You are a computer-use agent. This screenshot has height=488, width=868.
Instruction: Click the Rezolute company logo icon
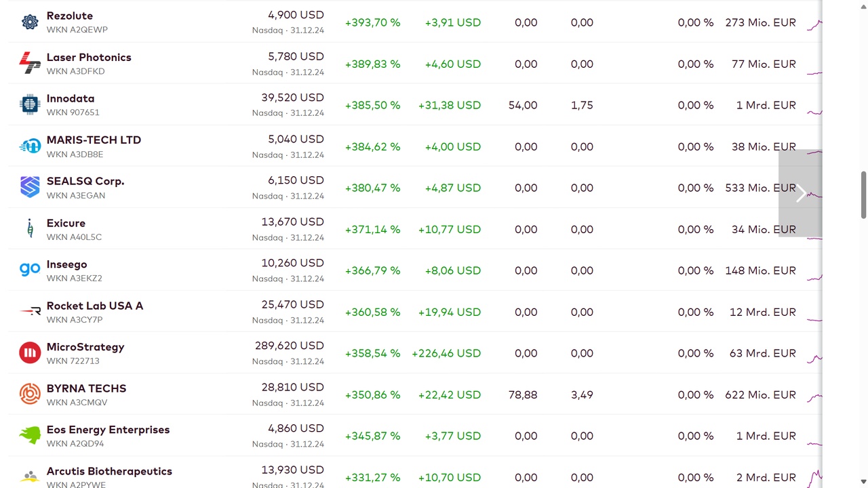30,22
